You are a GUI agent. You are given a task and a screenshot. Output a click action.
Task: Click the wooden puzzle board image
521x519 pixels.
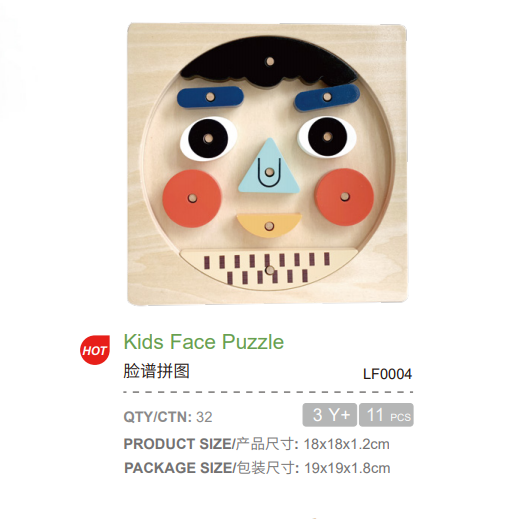267,163
